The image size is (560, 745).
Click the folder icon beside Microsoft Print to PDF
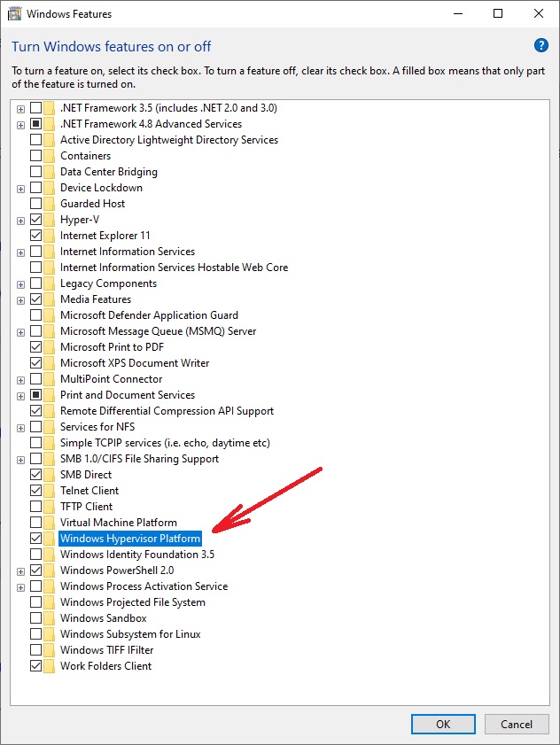coord(49,347)
